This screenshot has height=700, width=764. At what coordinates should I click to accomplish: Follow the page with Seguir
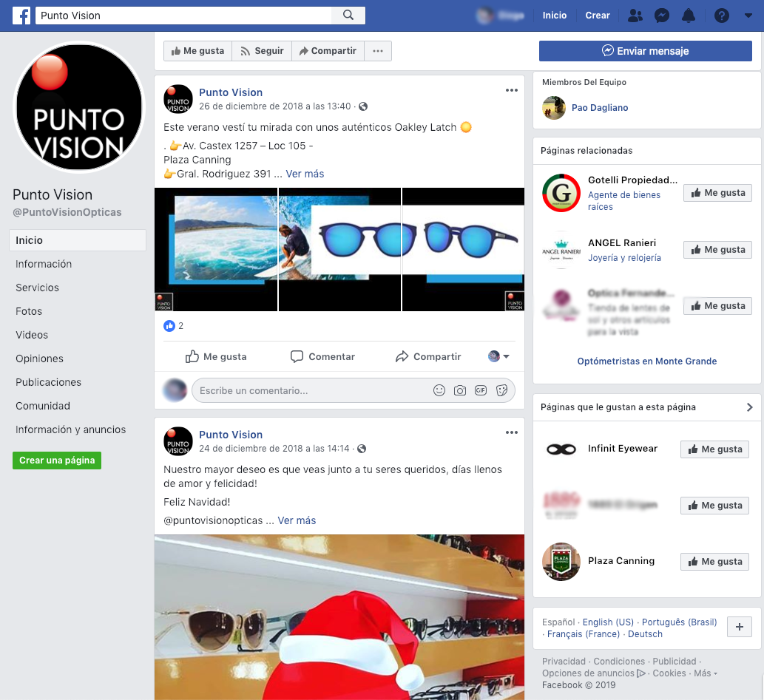point(262,51)
